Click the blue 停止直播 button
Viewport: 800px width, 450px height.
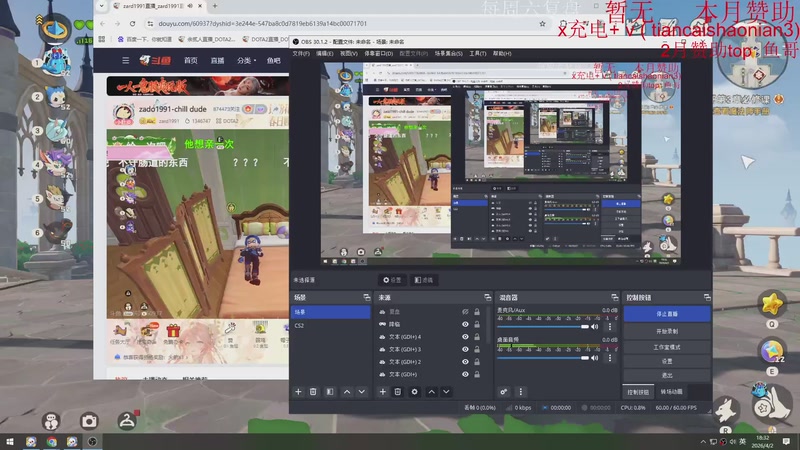coord(667,314)
